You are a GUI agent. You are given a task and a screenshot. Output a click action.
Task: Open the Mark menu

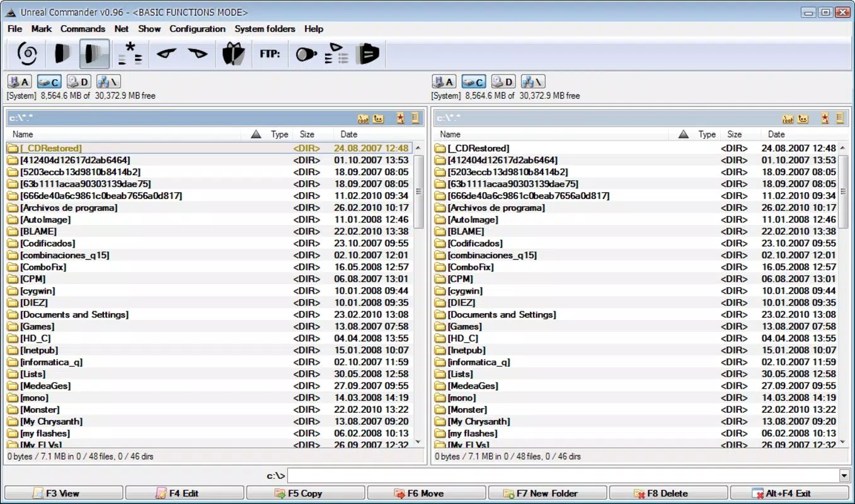42,29
